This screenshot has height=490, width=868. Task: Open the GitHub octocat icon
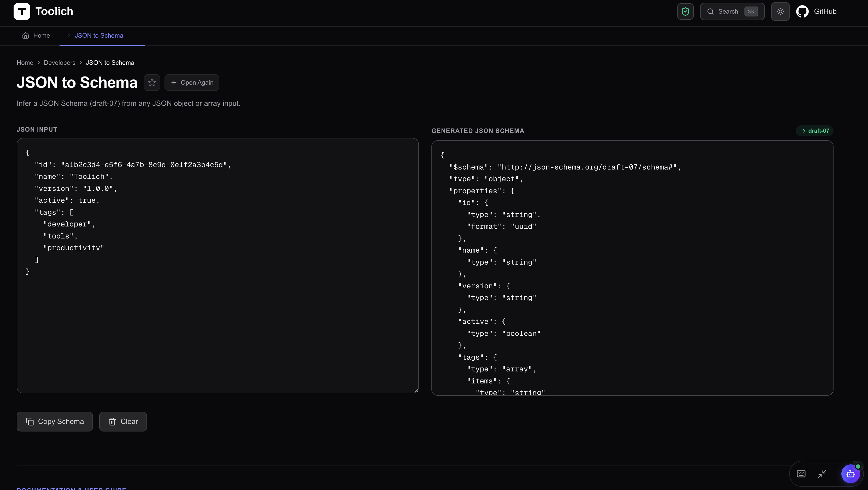pos(802,11)
